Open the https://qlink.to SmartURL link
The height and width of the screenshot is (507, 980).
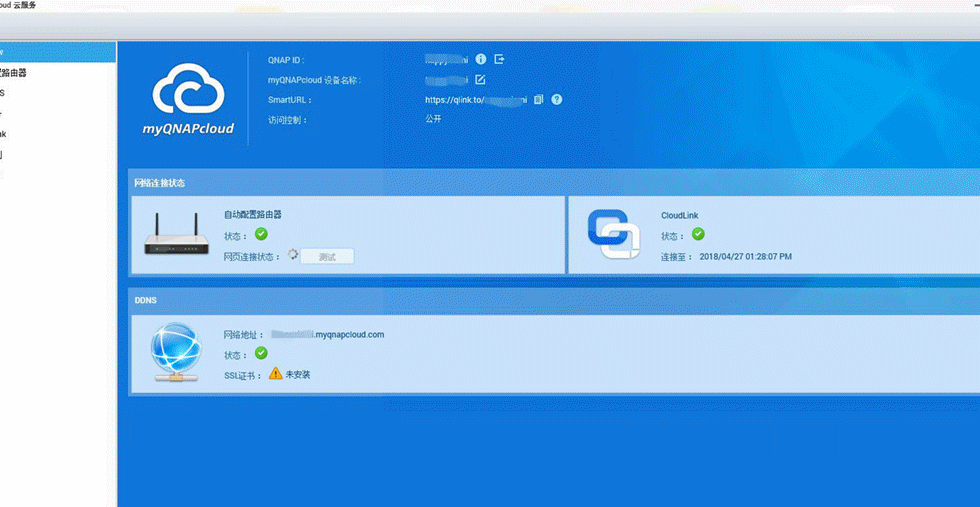476,100
